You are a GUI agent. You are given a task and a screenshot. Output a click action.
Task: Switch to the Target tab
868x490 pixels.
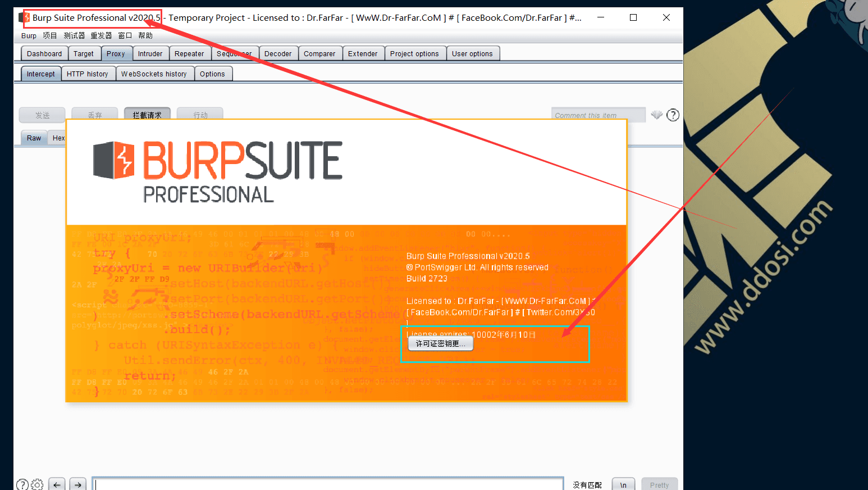click(84, 54)
